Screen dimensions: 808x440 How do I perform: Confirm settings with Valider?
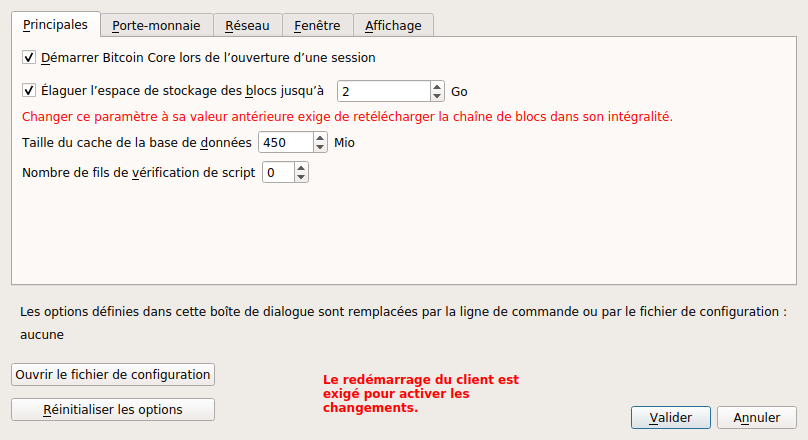click(670, 417)
